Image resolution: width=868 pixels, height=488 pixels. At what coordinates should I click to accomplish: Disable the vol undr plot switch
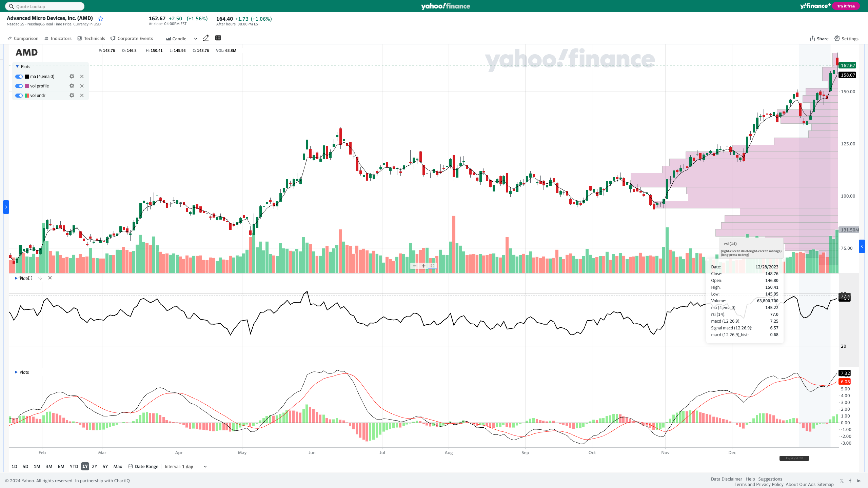point(19,96)
